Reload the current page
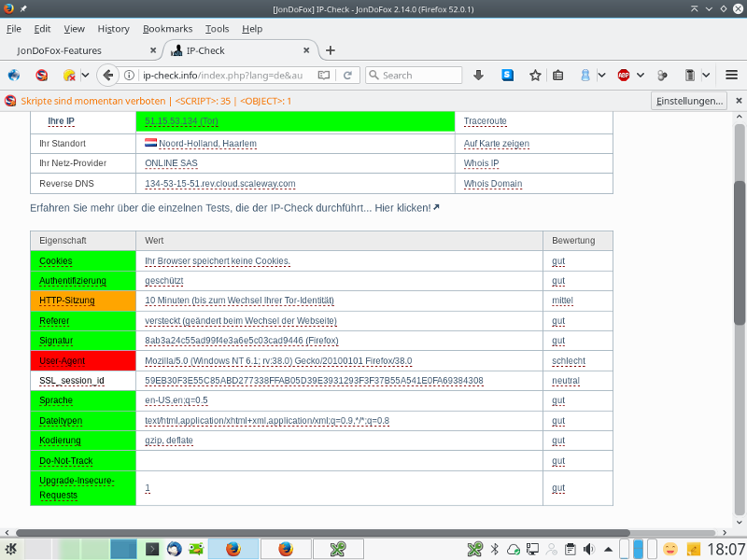This screenshot has width=747, height=560. pos(347,76)
